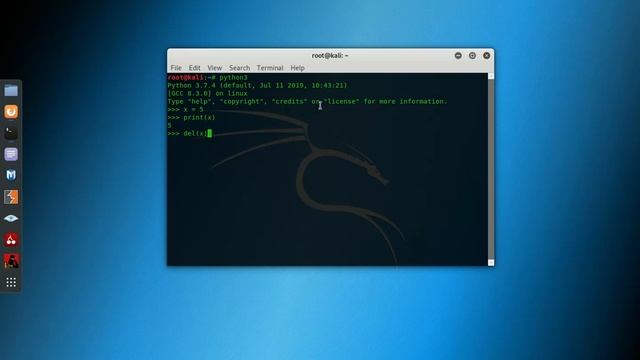640x360 pixels.
Task: Open the Search menu in terminal
Action: (x=239, y=68)
